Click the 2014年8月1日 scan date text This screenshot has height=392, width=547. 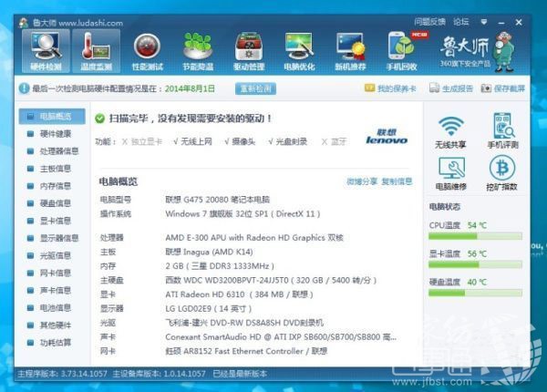point(190,88)
